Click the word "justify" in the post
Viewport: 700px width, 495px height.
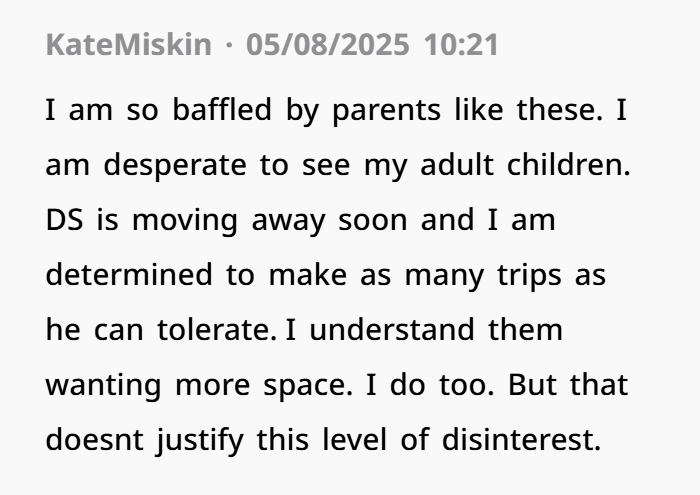pos(200,441)
